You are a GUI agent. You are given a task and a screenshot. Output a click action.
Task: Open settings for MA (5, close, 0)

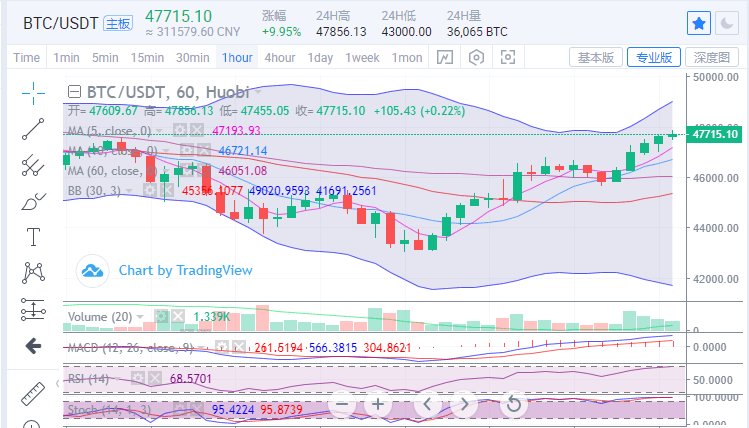click(180, 130)
